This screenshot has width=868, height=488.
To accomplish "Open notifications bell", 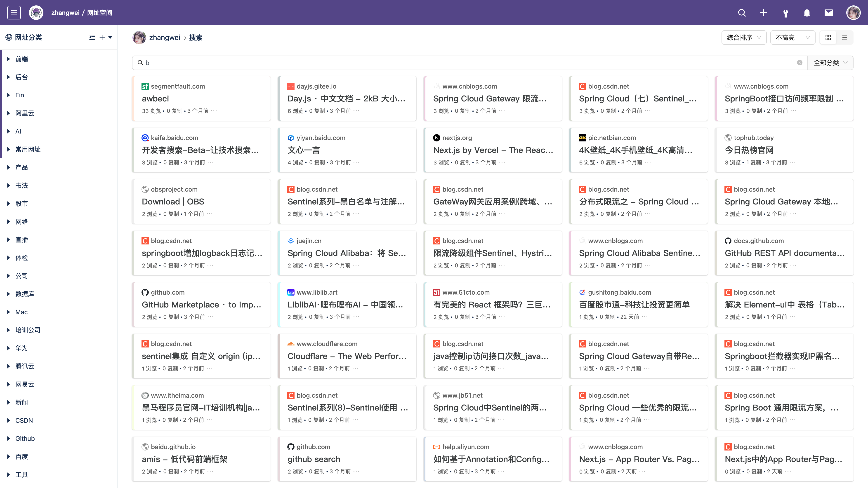I will coord(807,13).
